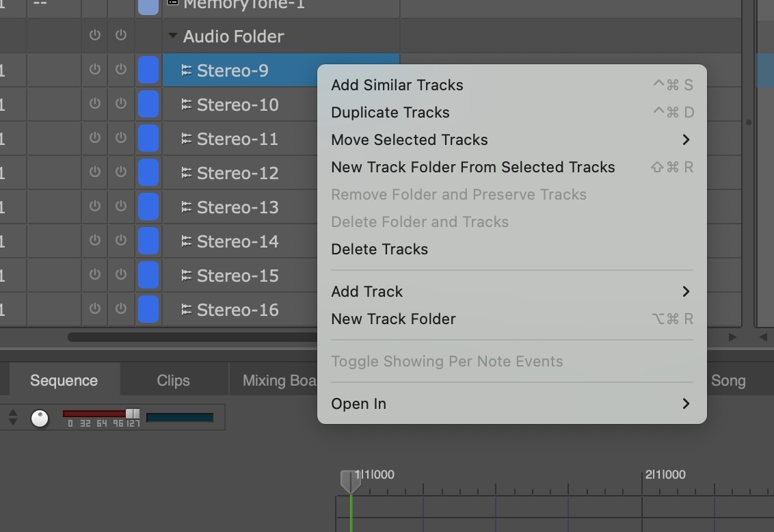774x532 pixels.
Task: Select Delete Tracks in the context menu
Action: point(512,249)
